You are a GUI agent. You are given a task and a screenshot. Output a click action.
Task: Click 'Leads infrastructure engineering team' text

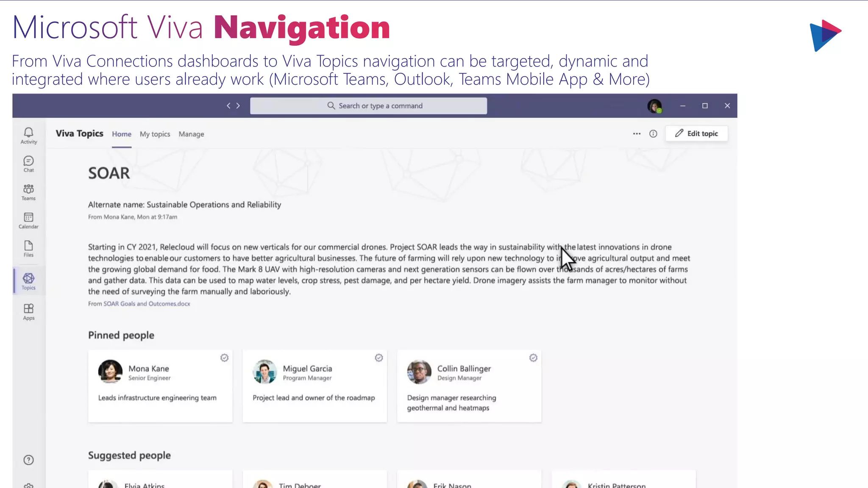tap(157, 398)
